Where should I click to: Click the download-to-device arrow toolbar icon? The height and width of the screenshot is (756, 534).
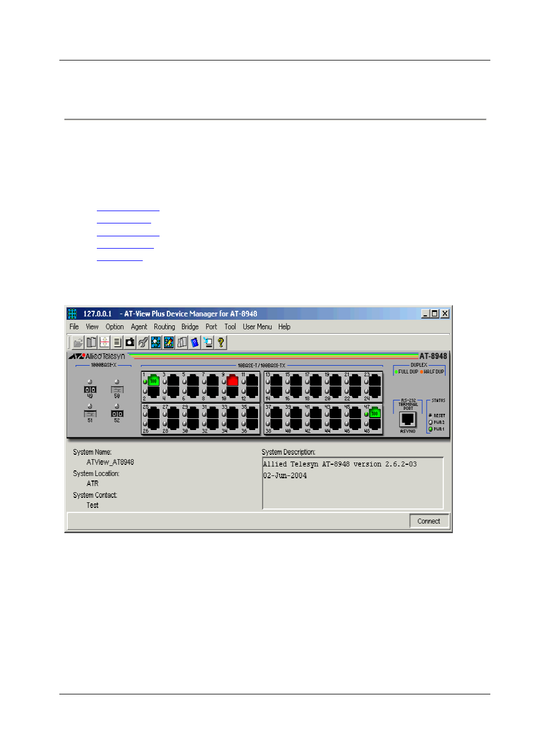pyautogui.click(x=208, y=342)
